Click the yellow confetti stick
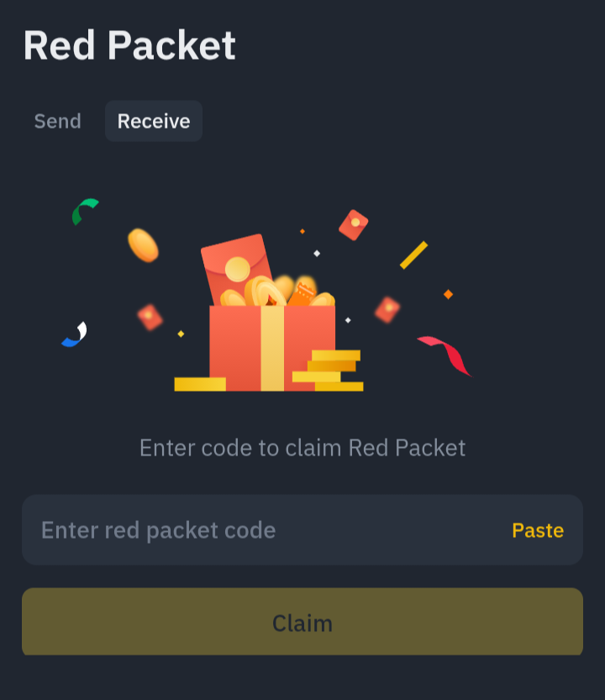This screenshot has width=605, height=700. click(413, 255)
